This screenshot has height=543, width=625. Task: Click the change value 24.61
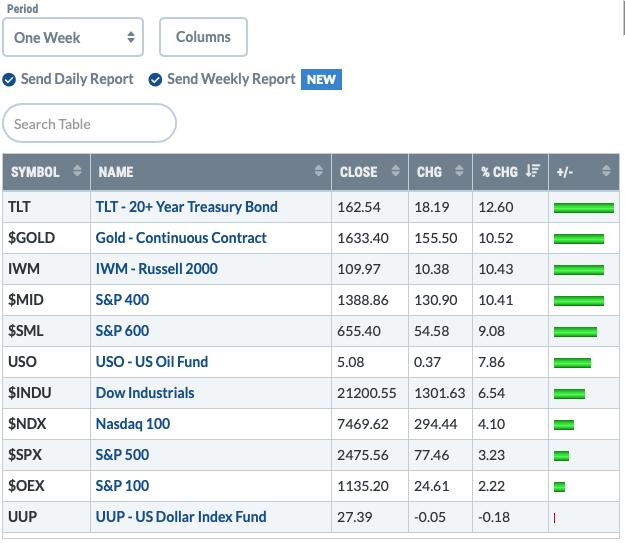[x=432, y=486]
